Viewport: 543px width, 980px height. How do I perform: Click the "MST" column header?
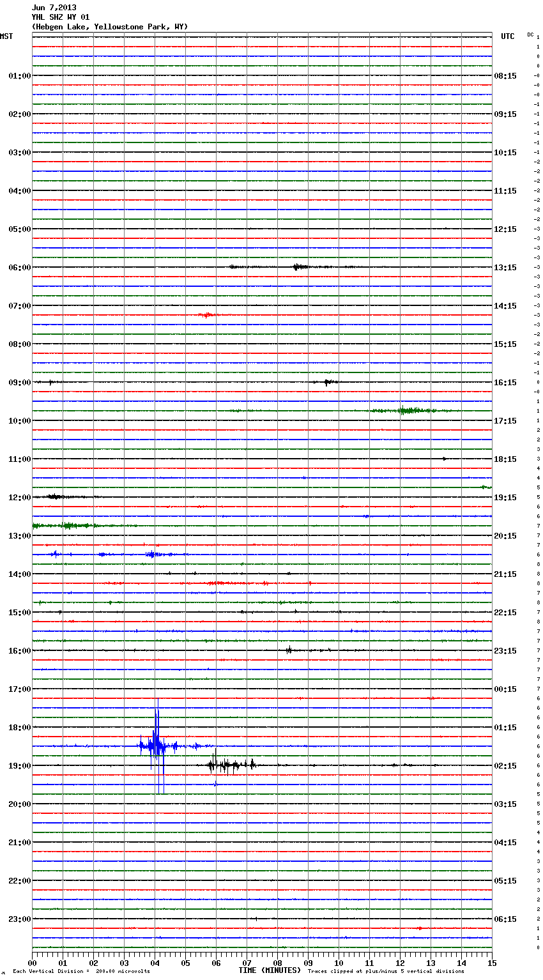click(x=6, y=36)
